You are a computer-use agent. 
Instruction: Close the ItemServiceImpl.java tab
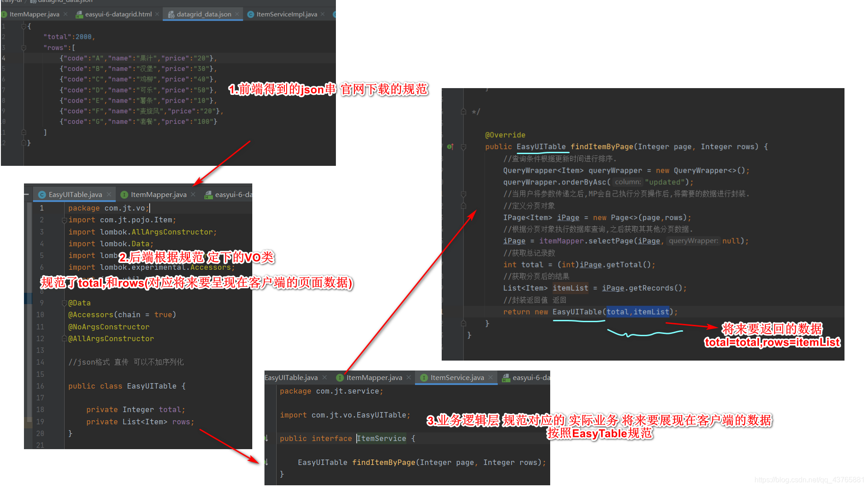[323, 14]
